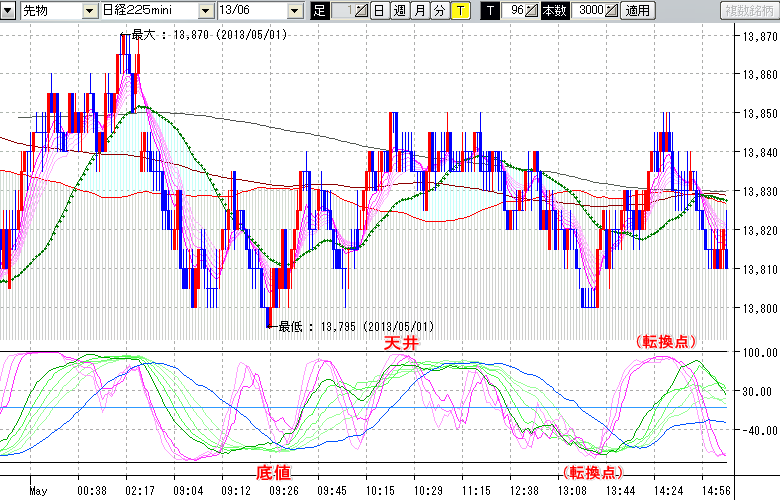780x500 pixels.
Task: Click the stepper beside the 96 field
Action: point(532,11)
